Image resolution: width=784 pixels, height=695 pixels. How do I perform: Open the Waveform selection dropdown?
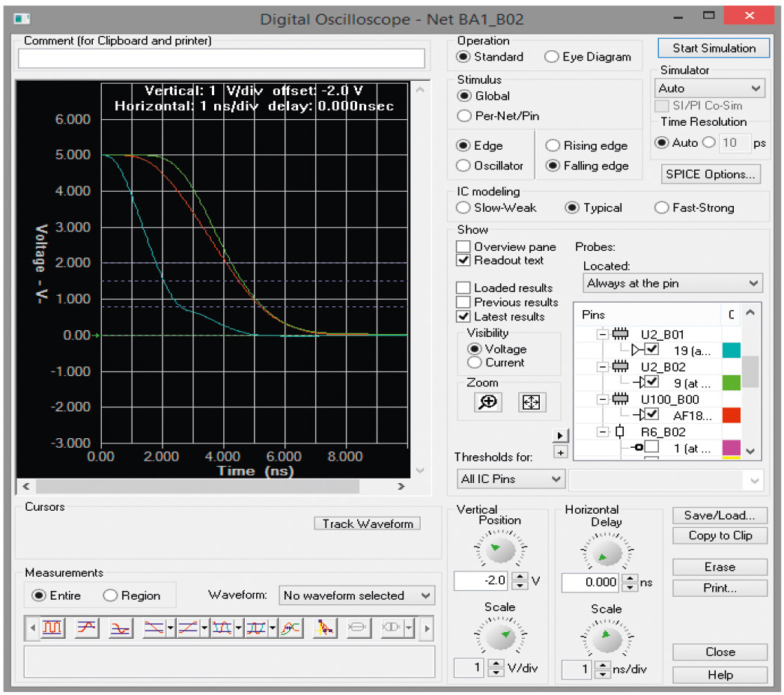pyautogui.click(x=356, y=595)
